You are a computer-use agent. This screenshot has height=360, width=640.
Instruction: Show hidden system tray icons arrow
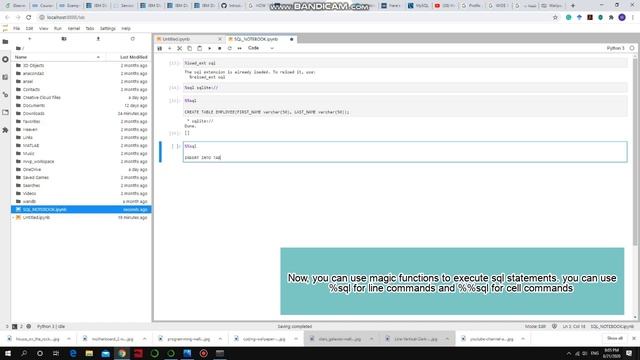click(569, 353)
